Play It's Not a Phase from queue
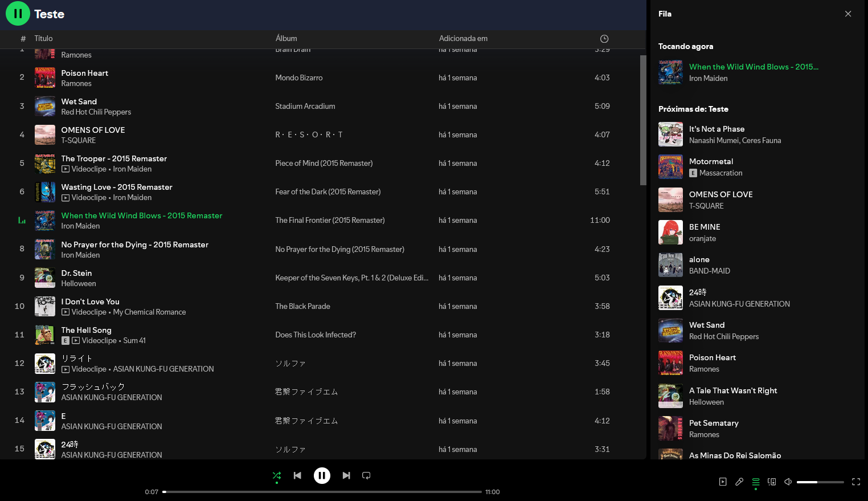 tap(716, 129)
